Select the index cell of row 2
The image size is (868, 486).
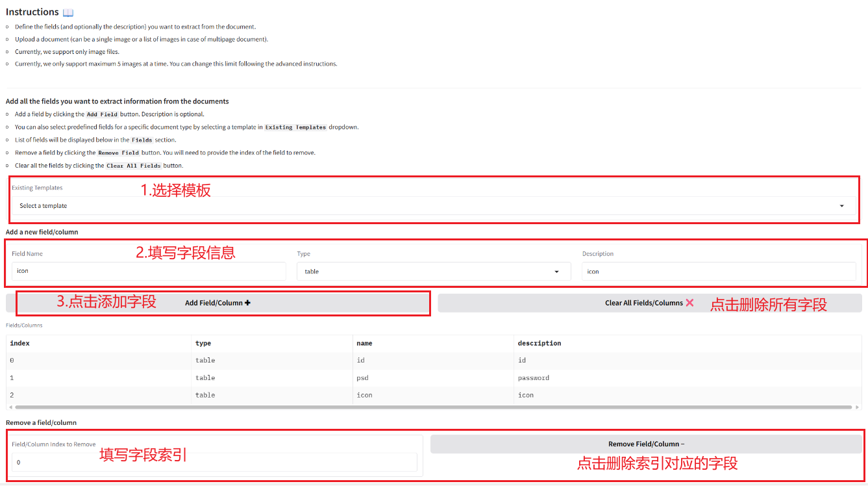pyautogui.click(x=12, y=395)
